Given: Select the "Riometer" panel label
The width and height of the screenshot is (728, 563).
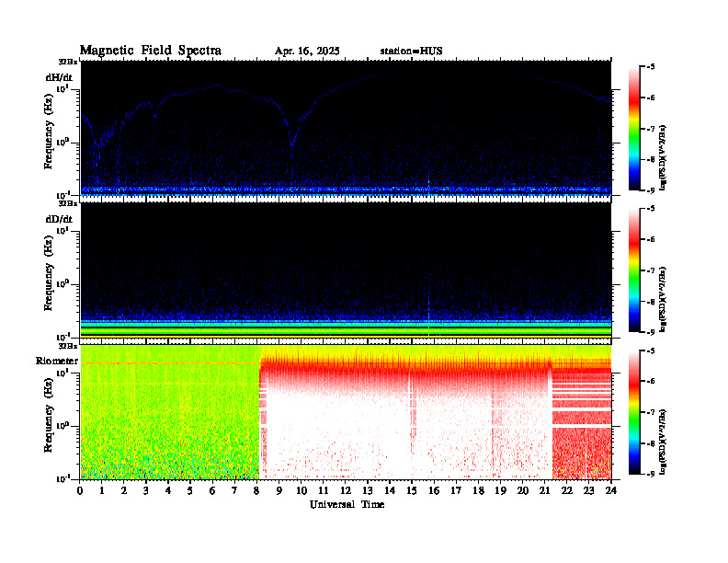Looking at the screenshot, I should pos(57,361).
